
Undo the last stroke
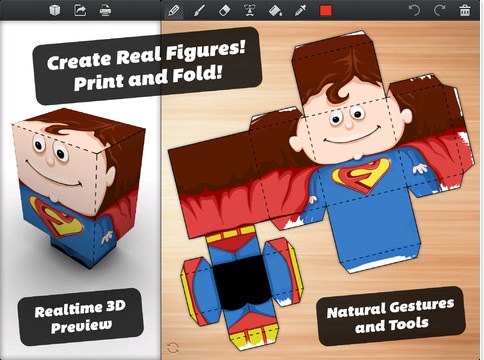(414, 11)
